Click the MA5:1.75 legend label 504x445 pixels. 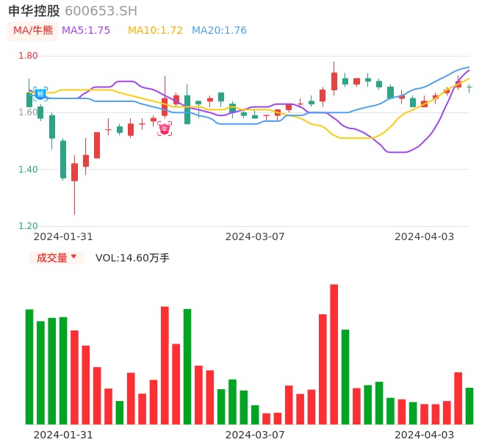[x=86, y=31]
